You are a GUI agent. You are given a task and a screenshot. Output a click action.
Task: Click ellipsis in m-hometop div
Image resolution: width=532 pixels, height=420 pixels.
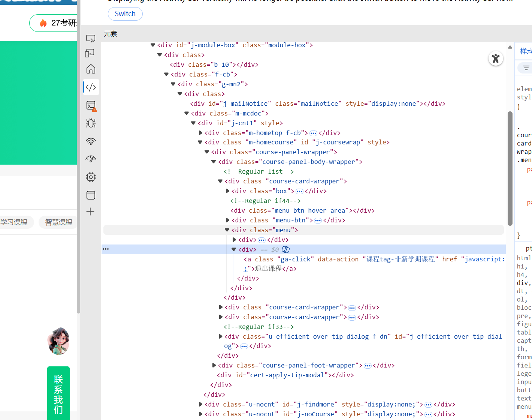point(313,133)
